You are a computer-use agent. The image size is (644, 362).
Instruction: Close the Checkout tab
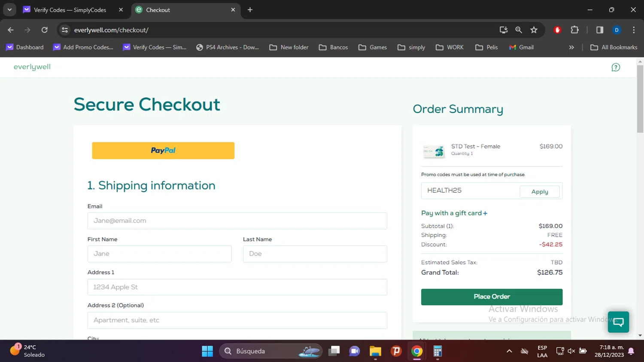(233, 10)
